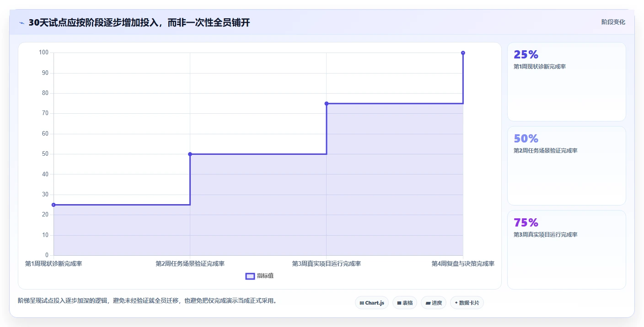Viewport: 644px width, 327px height.
Task: Toggle the 指标值 legend swatch
Action: [250, 276]
